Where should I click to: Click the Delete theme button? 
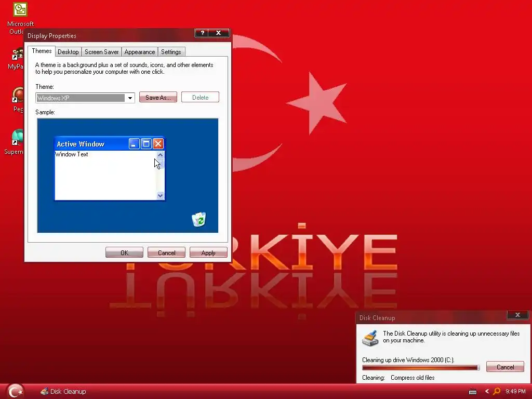pyautogui.click(x=200, y=97)
